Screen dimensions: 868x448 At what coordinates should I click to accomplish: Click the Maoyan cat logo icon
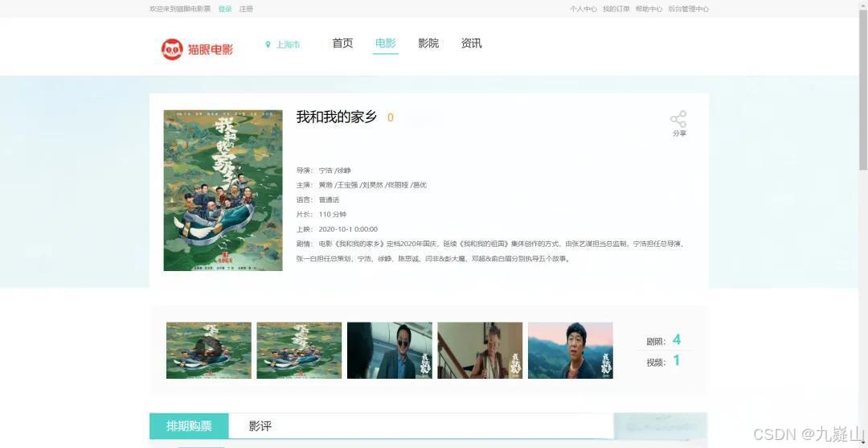pyautogui.click(x=172, y=49)
